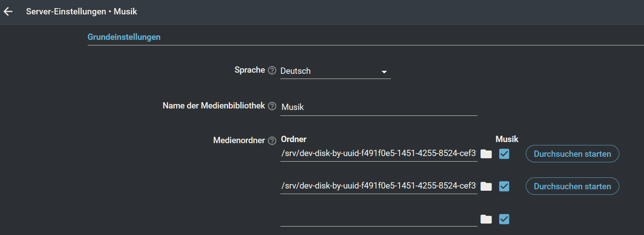Viewport: 644px width, 235px height.
Task: Focus the Name der Medienbibliothek field
Action: [378, 107]
